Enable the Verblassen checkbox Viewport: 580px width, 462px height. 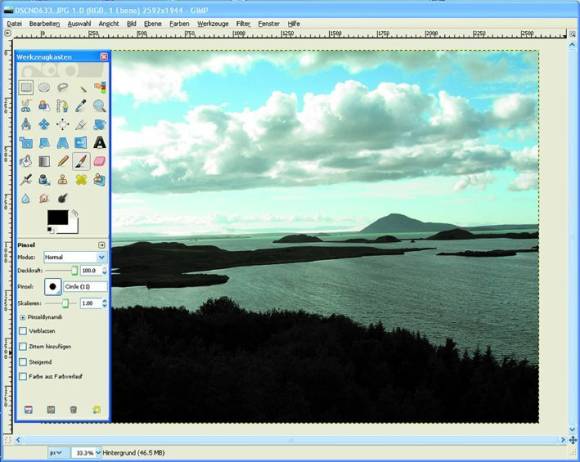[23, 331]
